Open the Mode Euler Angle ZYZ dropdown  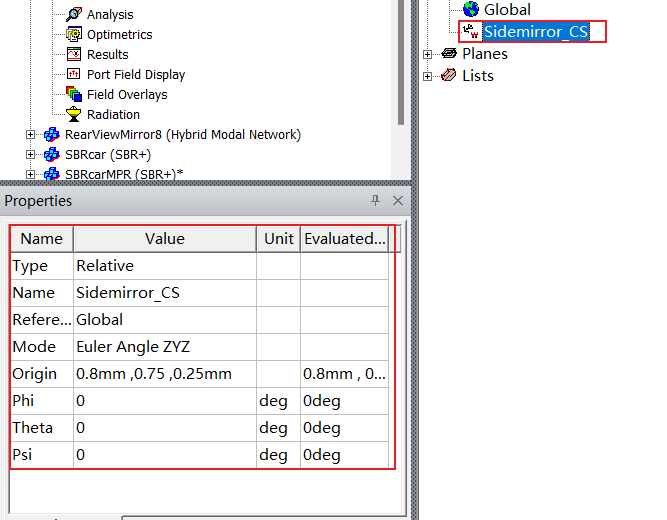click(165, 347)
